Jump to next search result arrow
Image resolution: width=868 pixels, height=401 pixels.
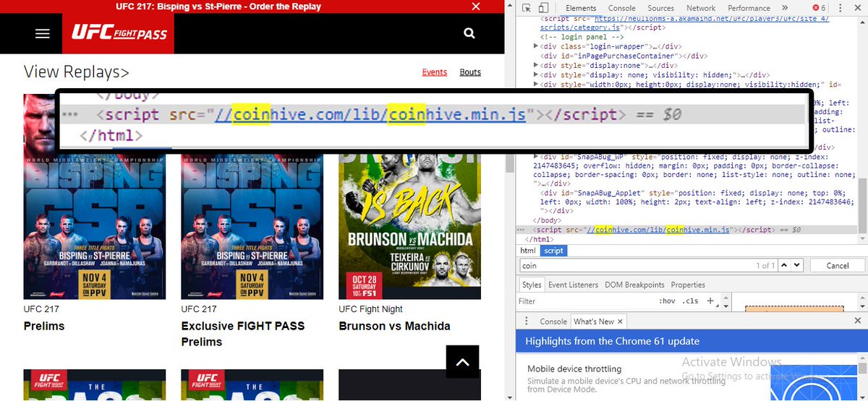pyautogui.click(x=798, y=266)
